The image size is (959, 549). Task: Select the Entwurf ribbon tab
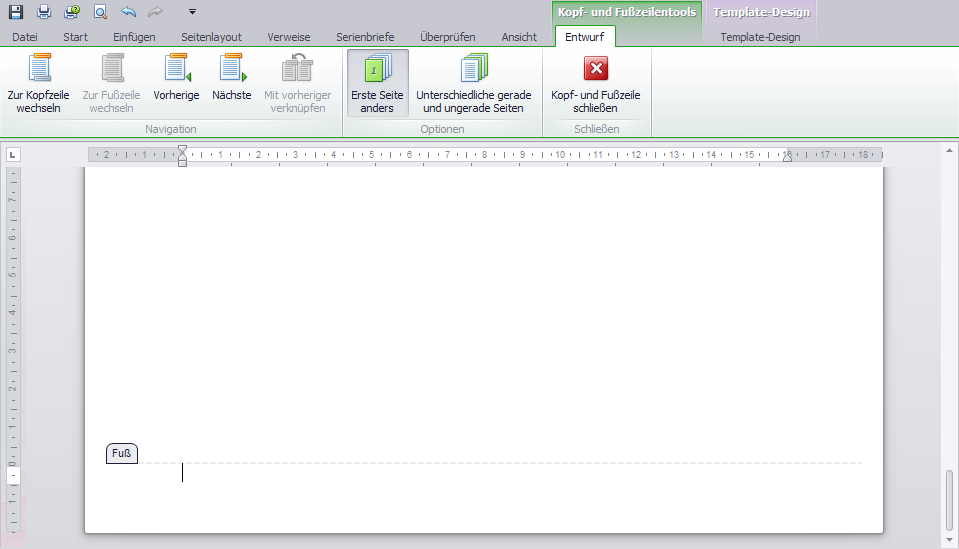click(585, 37)
